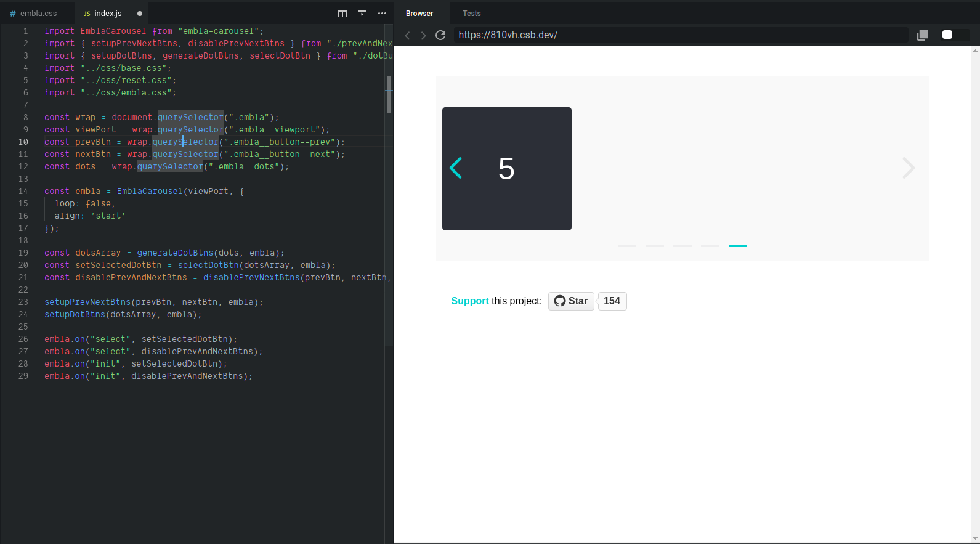Image resolution: width=980 pixels, height=544 pixels.
Task: Click the carousel previous arrow
Action: tap(456, 168)
